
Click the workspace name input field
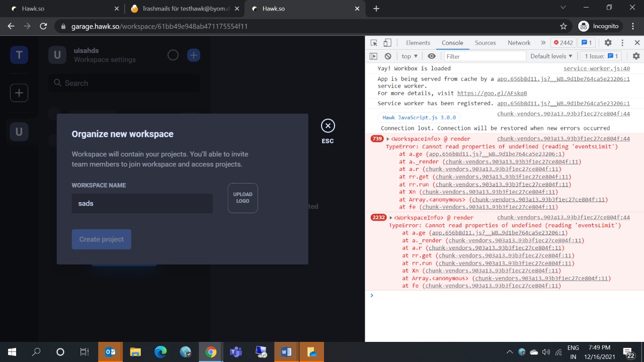(142, 203)
